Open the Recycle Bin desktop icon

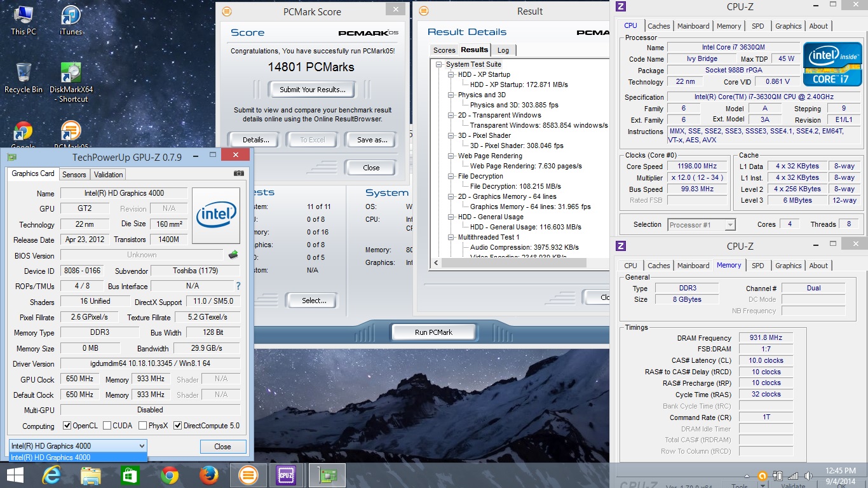[24, 78]
